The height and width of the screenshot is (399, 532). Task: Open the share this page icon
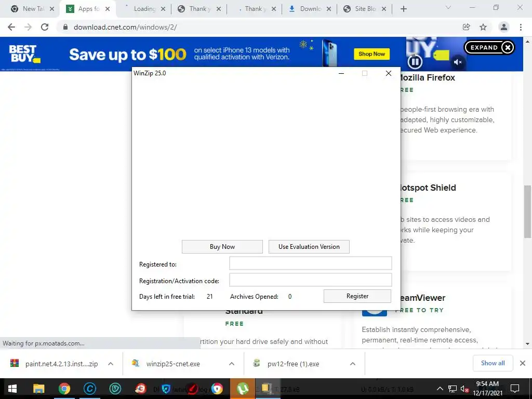pyautogui.click(x=466, y=27)
